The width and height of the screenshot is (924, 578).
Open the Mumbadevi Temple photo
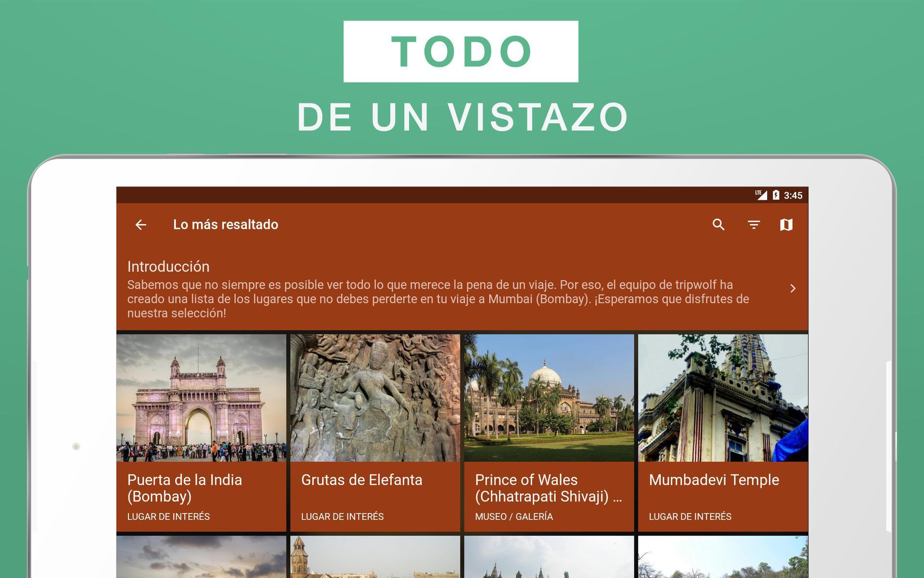pyautogui.click(x=723, y=398)
